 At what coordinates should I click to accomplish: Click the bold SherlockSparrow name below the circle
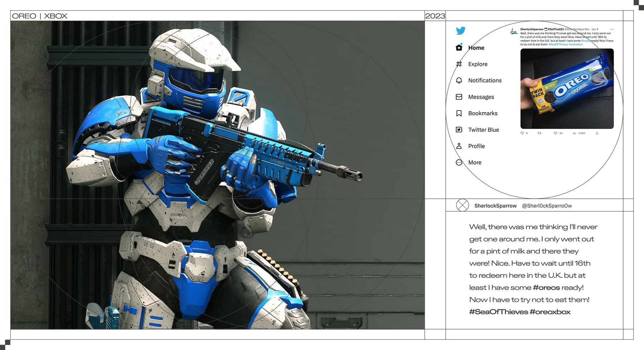[496, 206]
